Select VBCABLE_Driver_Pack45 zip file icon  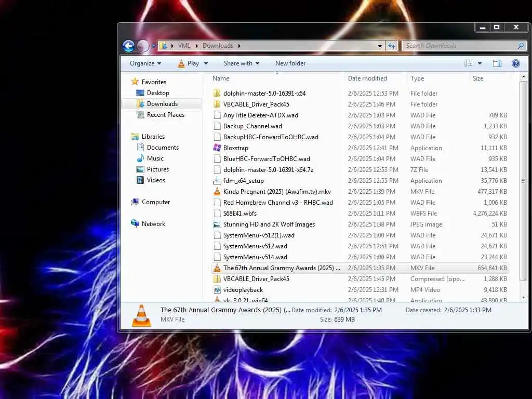pyautogui.click(x=217, y=279)
